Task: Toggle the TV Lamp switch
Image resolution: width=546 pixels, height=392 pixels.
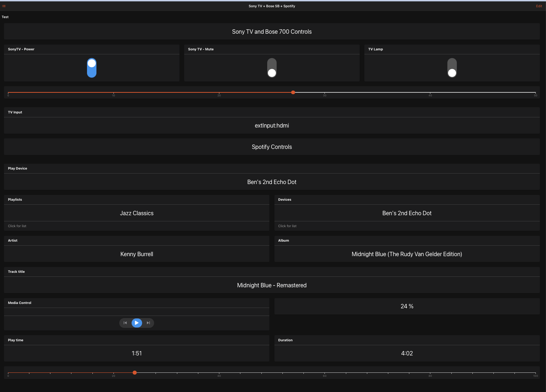Action: pyautogui.click(x=452, y=68)
